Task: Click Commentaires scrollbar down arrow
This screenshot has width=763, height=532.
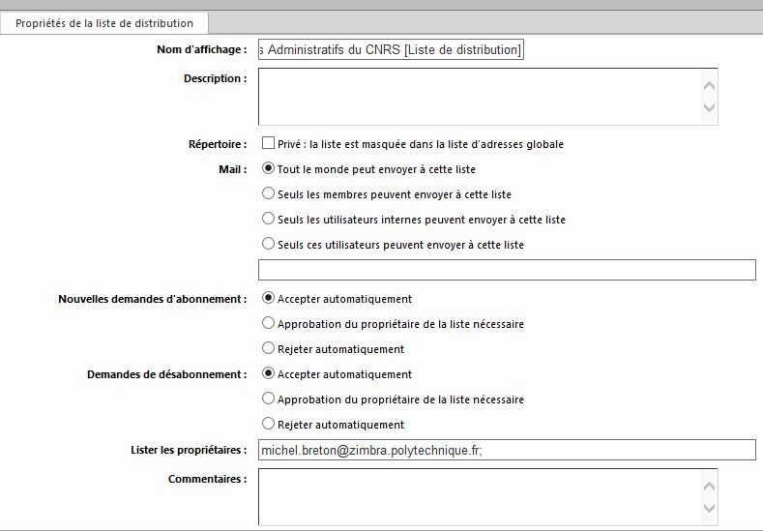Action: pos(709,508)
